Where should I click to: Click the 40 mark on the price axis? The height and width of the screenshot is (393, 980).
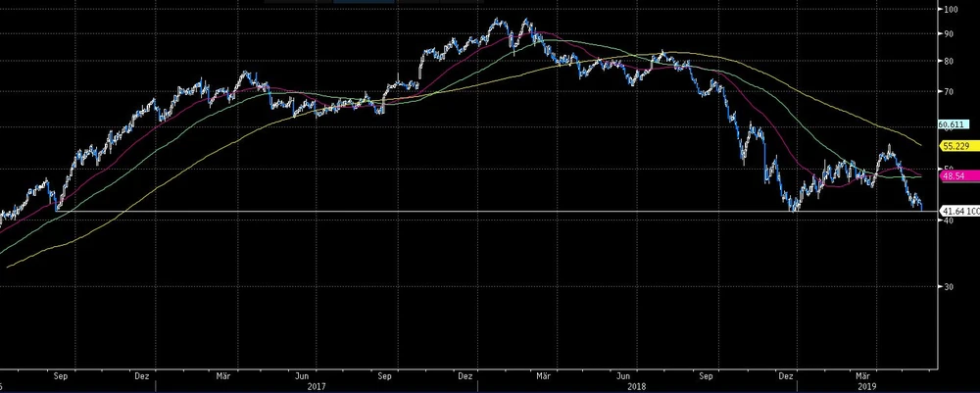[x=948, y=221]
